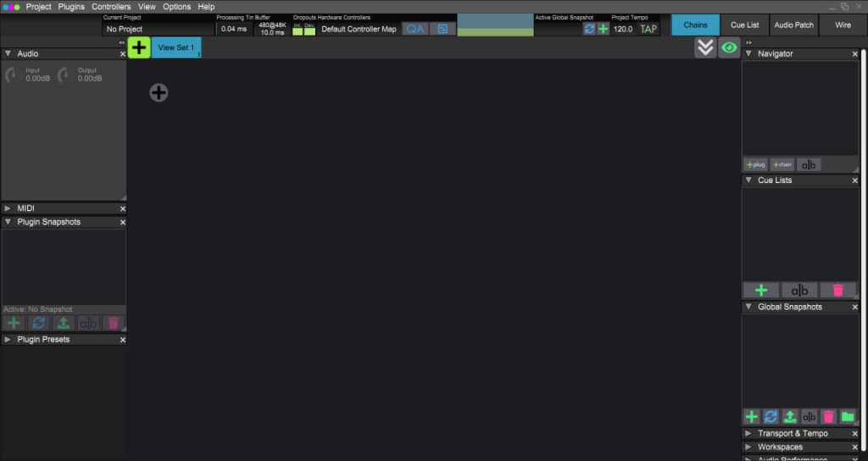Click the pink trash icon in Cue Lists
This screenshot has height=461, width=868.
(837, 290)
